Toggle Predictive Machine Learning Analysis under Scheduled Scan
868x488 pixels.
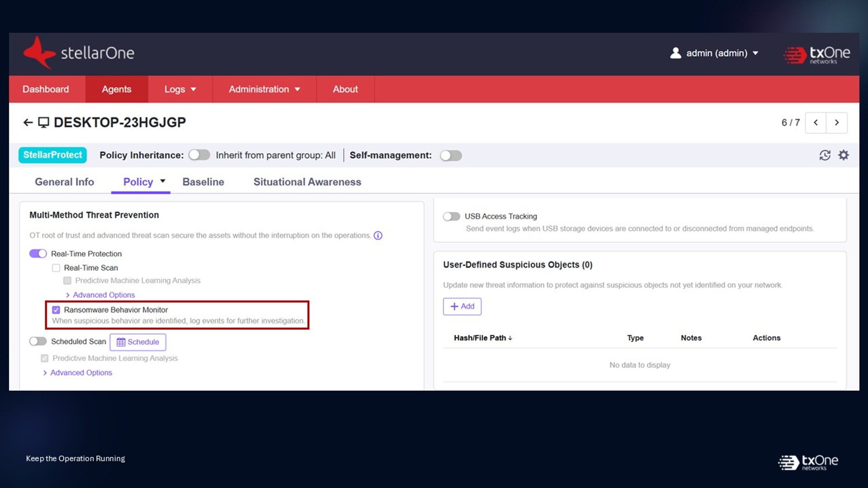click(44, 358)
